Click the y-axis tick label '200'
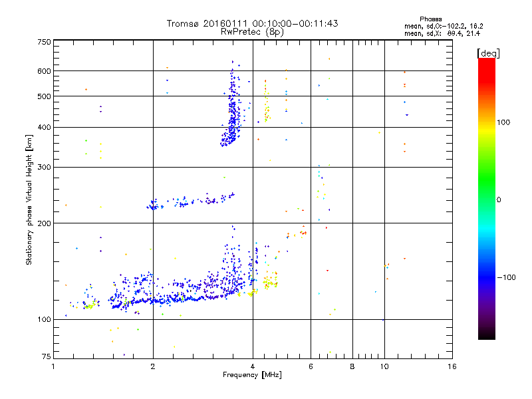Viewport: 532px width, 399px height. 44,223
